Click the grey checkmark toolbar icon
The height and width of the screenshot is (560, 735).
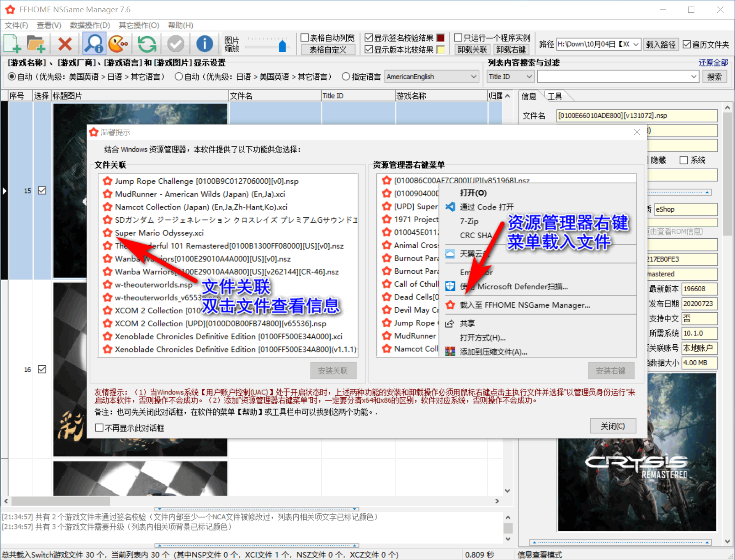[x=175, y=44]
